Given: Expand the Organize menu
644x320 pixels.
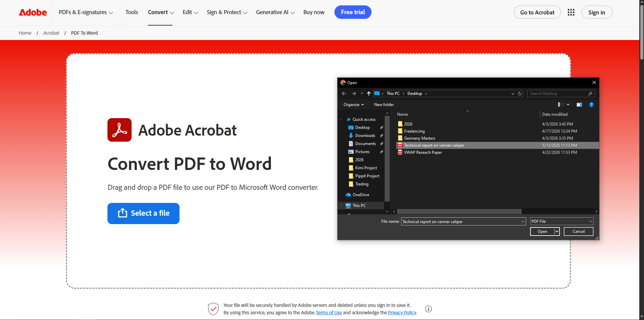Looking at the screenshot, I should (x=354, y=105).
